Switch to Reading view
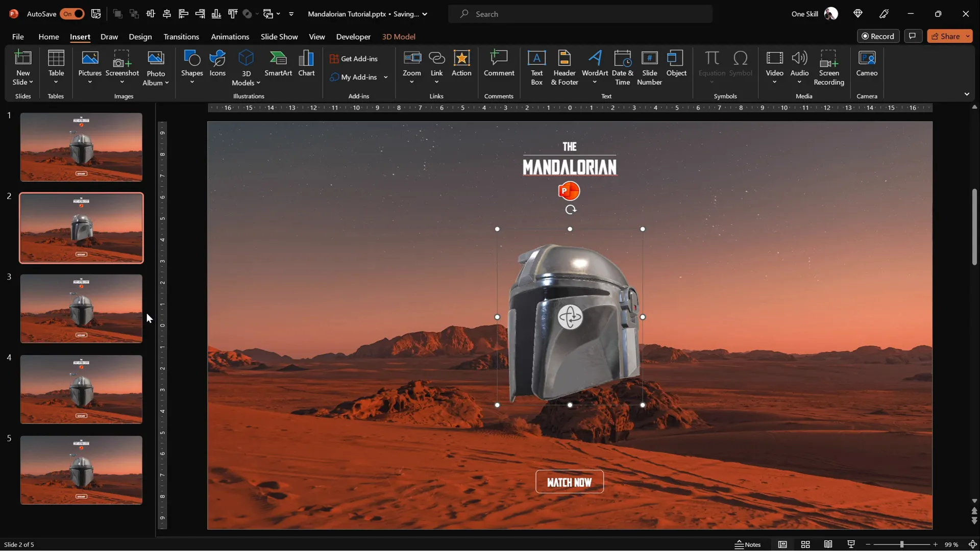 pyautogui.click(x=828, y=544)
